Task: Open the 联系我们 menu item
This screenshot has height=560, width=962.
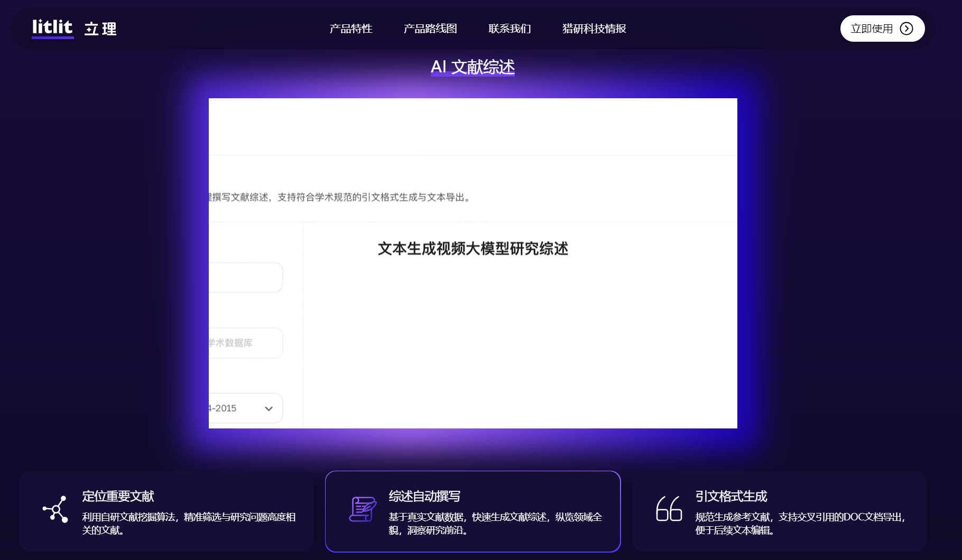Action: (510, 29)
